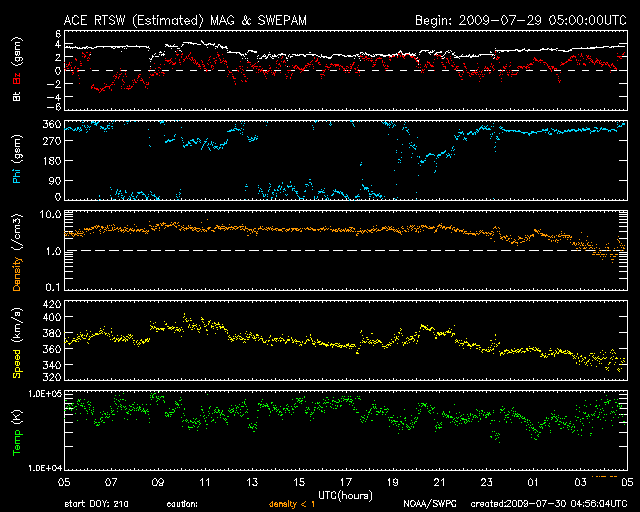Select the 400 tick on the Speed axis
The width and height of the screenshot is (640, 512).
pyautogui.click(x=52, y=317)
